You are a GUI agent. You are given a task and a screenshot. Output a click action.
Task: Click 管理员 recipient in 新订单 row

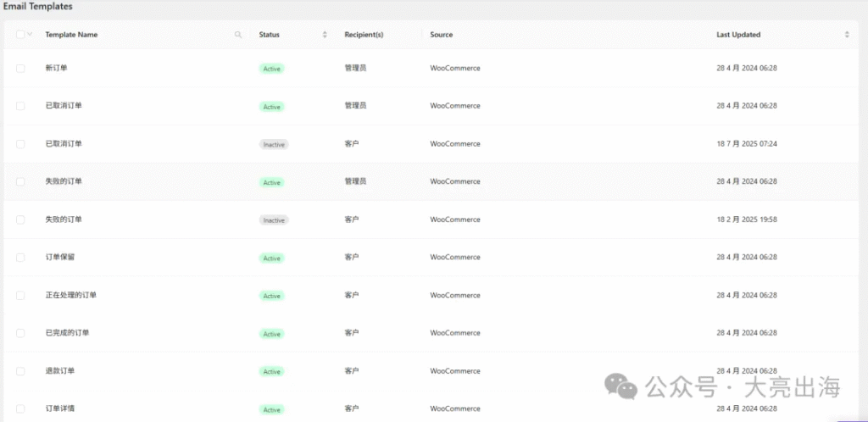355,68
